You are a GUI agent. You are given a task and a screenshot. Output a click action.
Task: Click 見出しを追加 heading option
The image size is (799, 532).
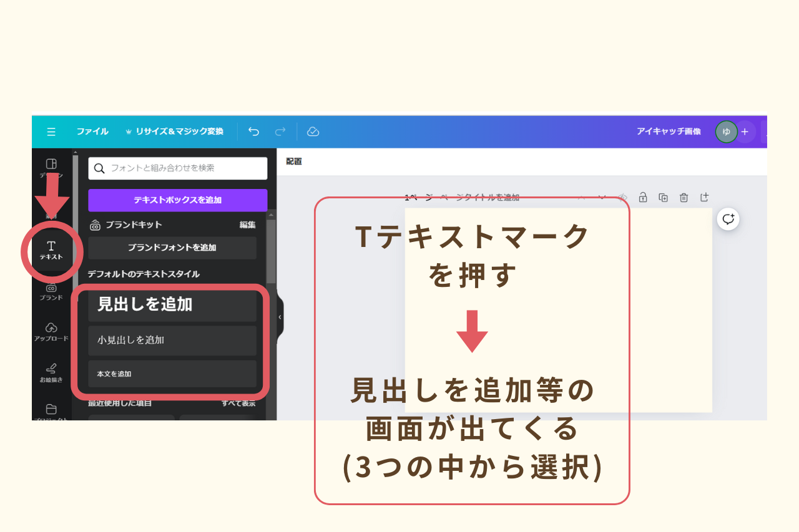coord(172,305)
